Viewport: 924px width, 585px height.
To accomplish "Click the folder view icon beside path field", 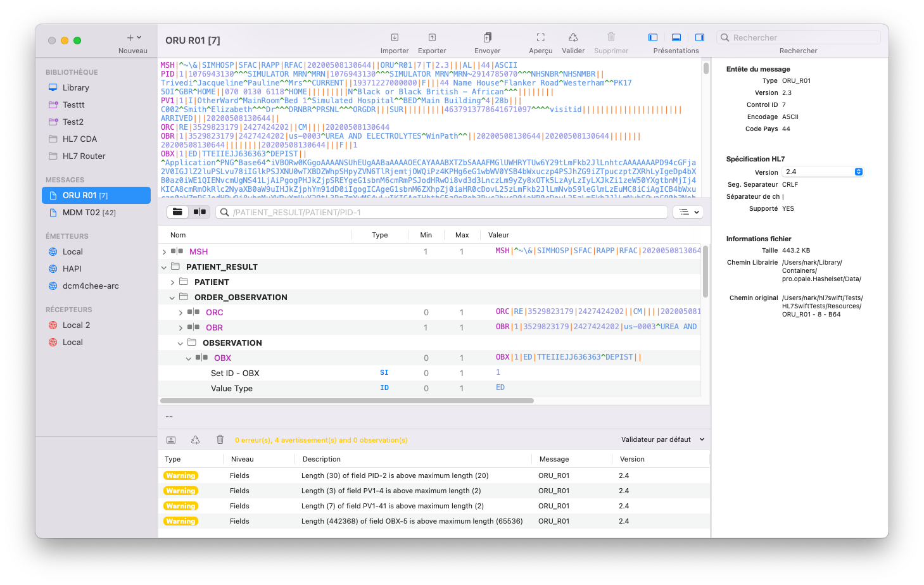I will (x=178, y=212).
